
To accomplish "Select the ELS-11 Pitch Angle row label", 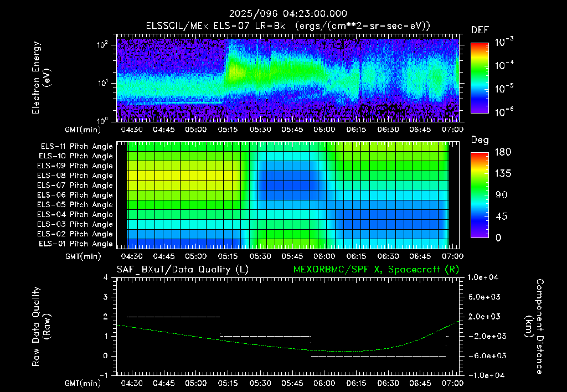I will 76,147.
